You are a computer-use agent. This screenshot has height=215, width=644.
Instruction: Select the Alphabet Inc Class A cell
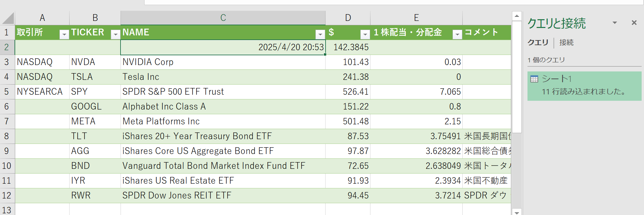click(223, 106)
